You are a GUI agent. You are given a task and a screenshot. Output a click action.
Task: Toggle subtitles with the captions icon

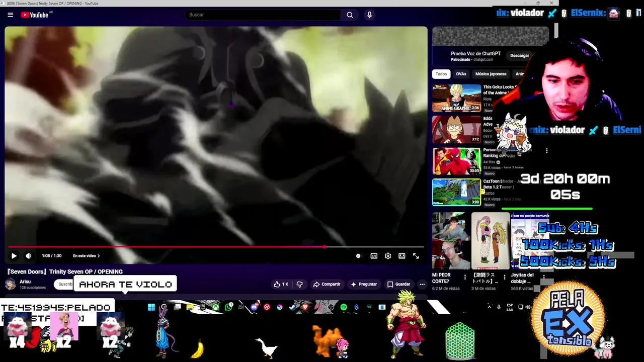pos(374,256)
